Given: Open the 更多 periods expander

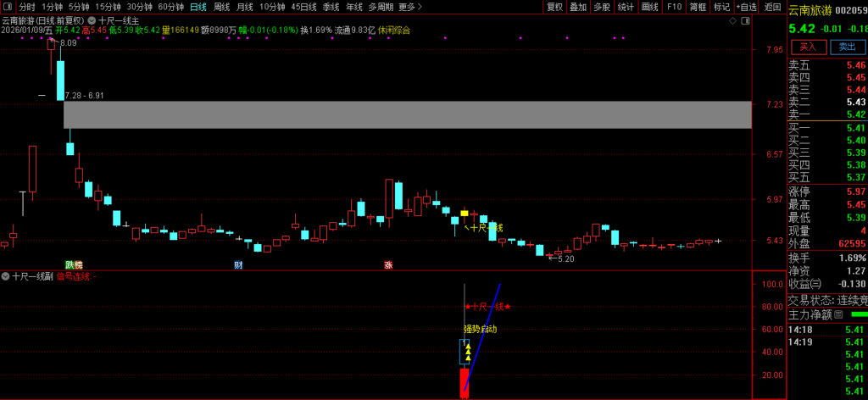Looking at the screenshot, I should pos(410,7).
